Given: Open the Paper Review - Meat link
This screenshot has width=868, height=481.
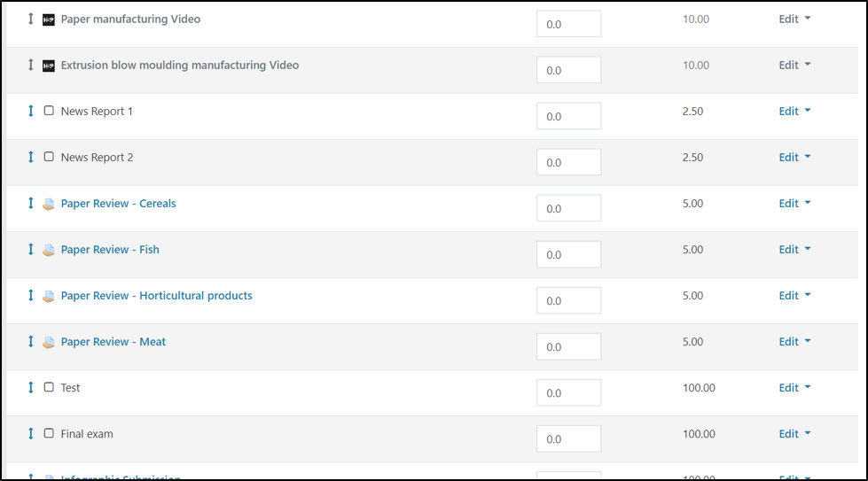Looking at the screenshot, I should pyautogui.click(x=113, y=342).
